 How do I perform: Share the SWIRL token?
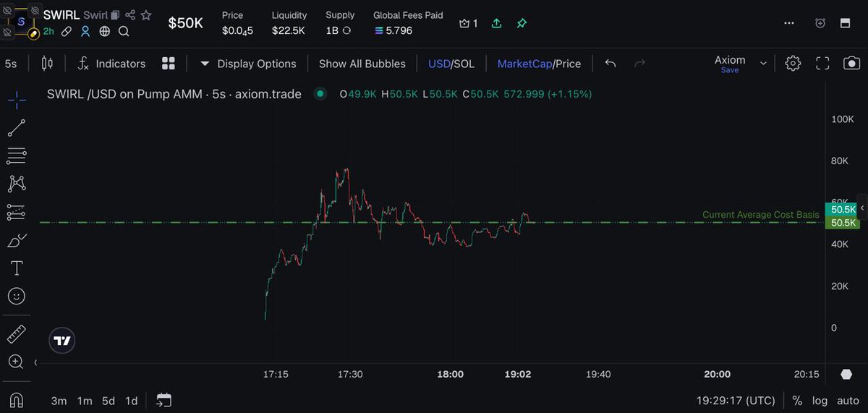pyautogui.click(x=130, y=15)
